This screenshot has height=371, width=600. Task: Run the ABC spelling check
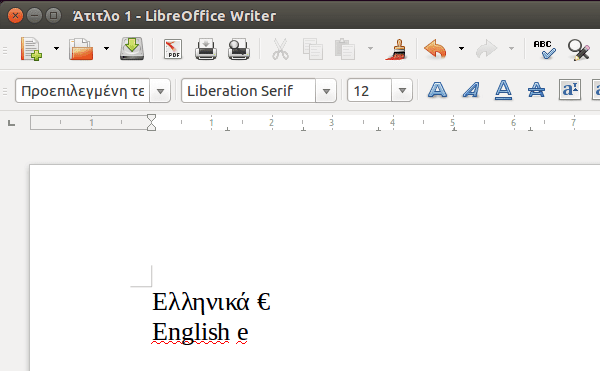[545, 49]
